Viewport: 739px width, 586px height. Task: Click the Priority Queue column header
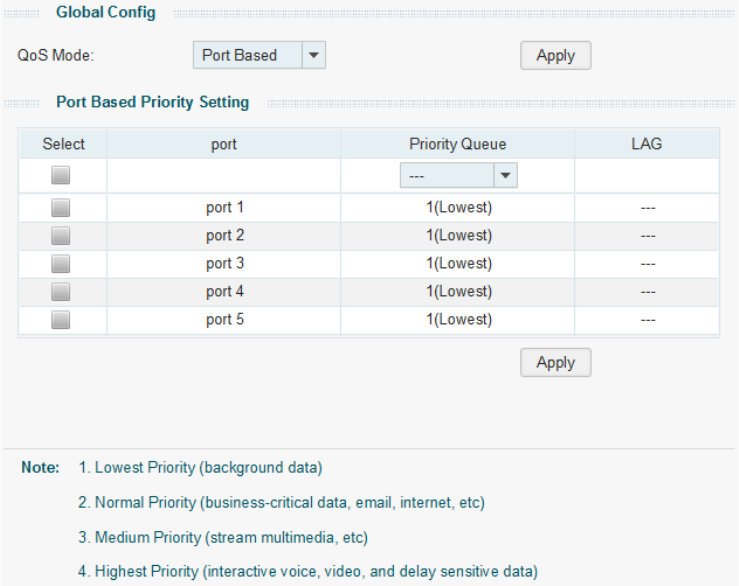pos(458,144)
